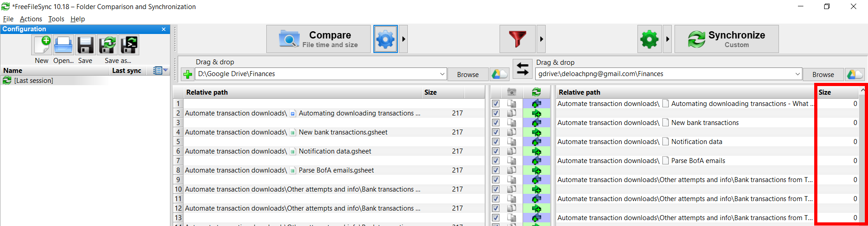Close the Configuration panel
Image resolution: width=868 pixels, height=226 pixels.
tap(164, 29)
